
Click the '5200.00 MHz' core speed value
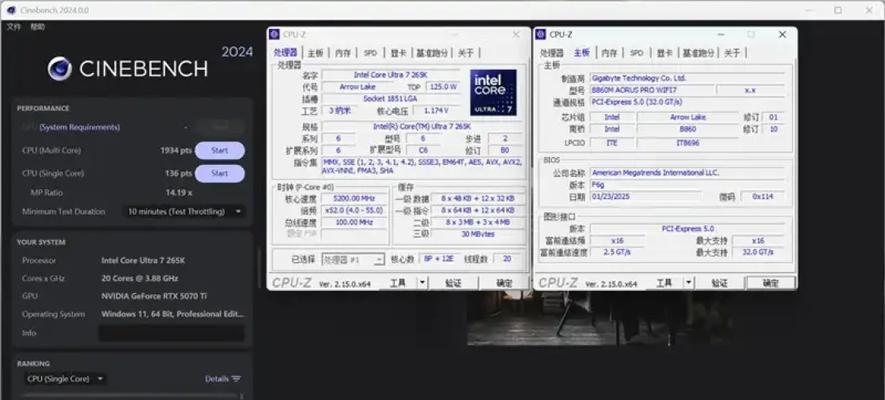click(x=354, y=199)
